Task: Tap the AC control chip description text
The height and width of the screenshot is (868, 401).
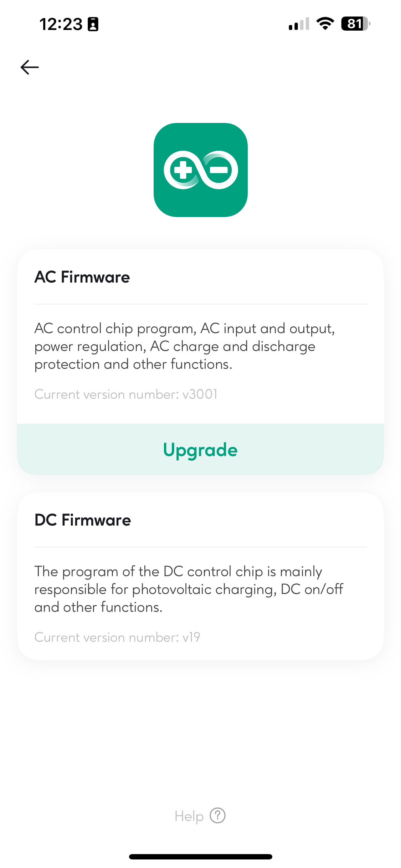Action: point(185,346)
